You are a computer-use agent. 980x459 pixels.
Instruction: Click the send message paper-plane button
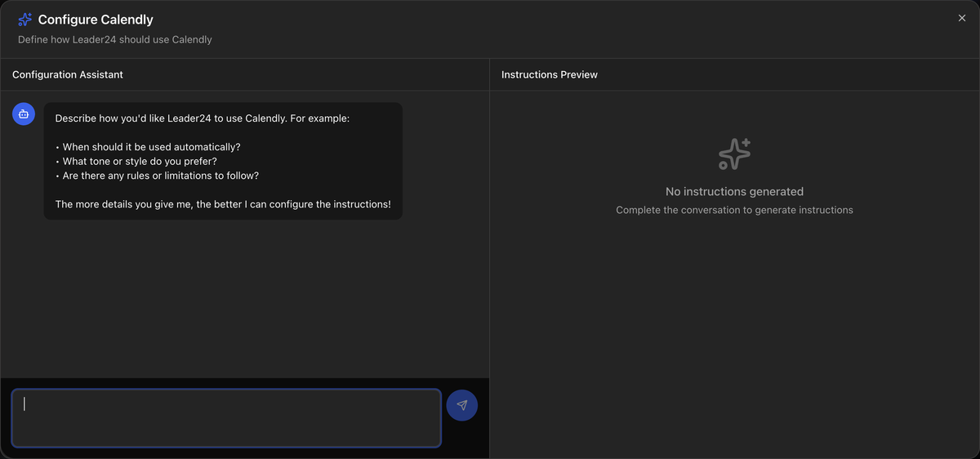462,405
